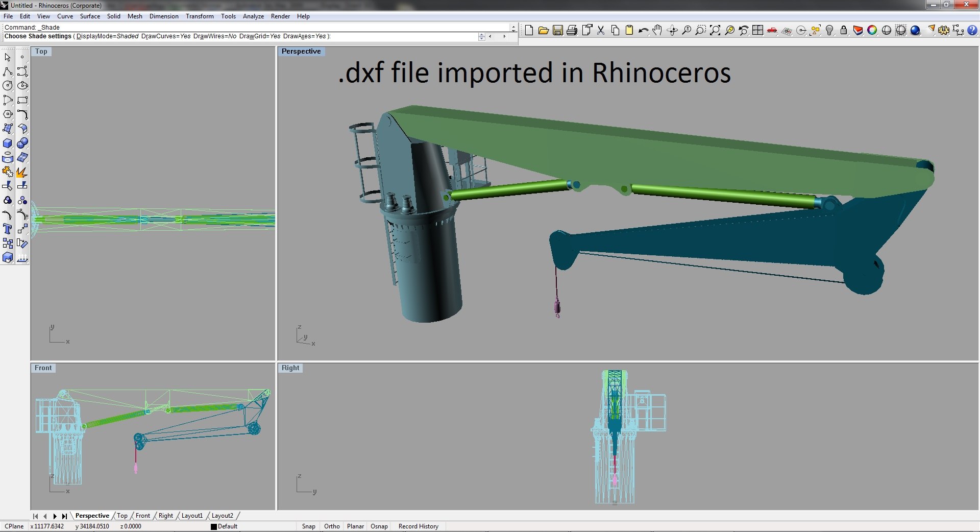Screen dimensions: 980x532
Task: Open the Mesh menu
Action: [x=135, y=16]
